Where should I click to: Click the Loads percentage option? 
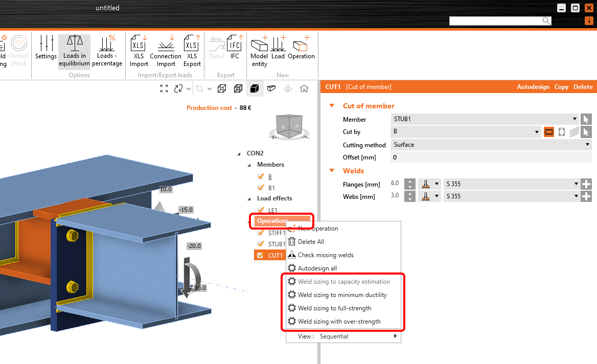(107, 51)
